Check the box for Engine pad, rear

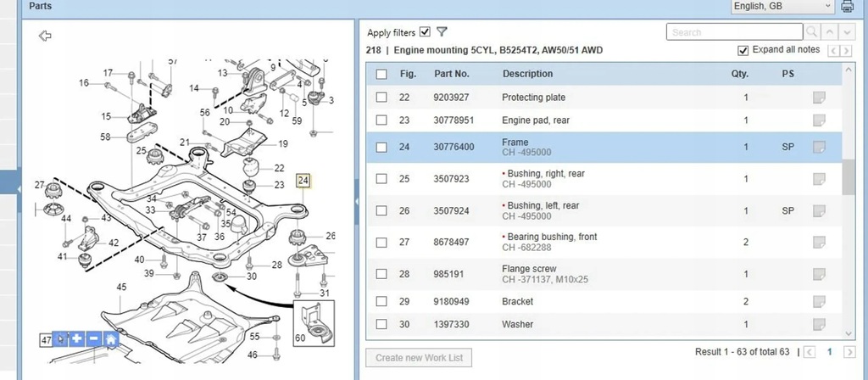click(381, 120)
